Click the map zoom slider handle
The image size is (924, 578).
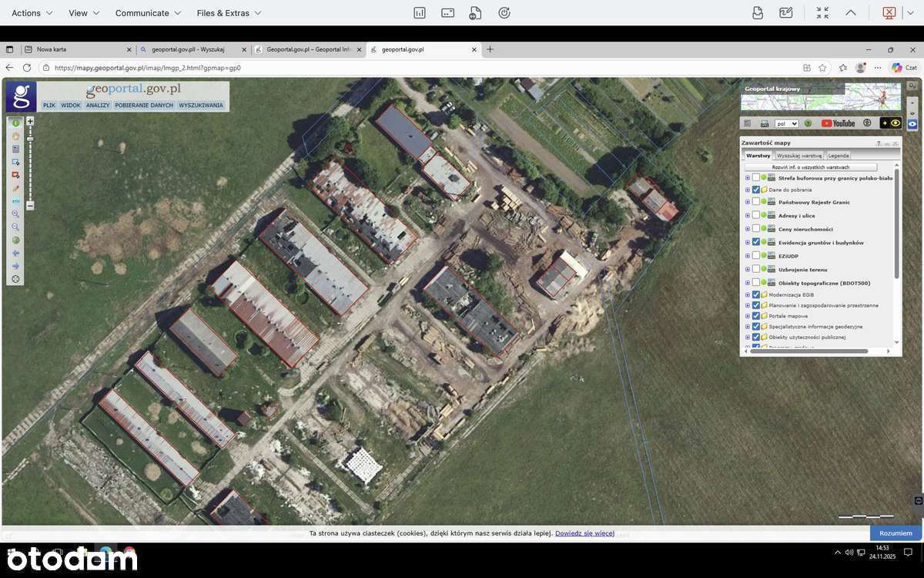point(30,139)
